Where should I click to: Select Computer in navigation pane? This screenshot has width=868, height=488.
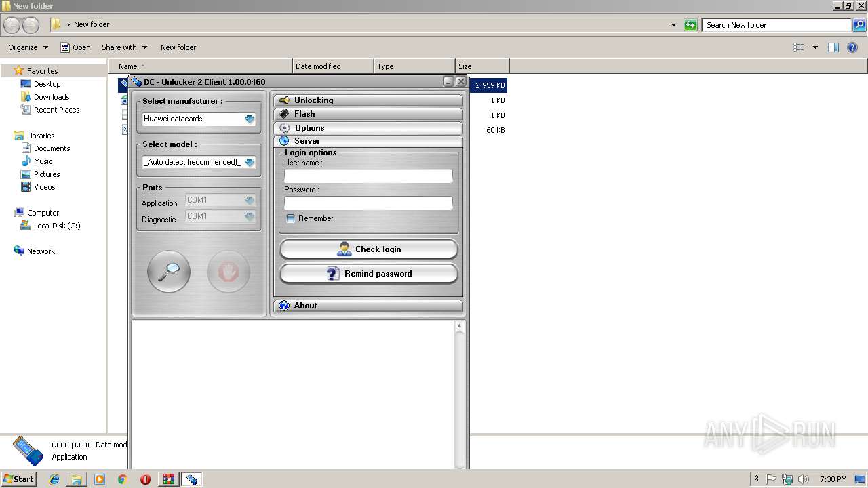pos(43,213)
